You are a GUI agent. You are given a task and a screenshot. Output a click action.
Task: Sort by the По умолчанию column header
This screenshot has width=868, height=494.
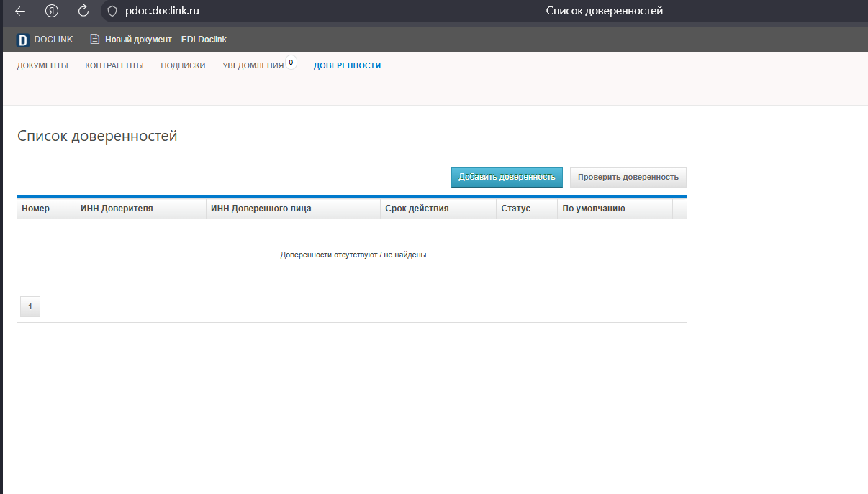tap(615, 209)
